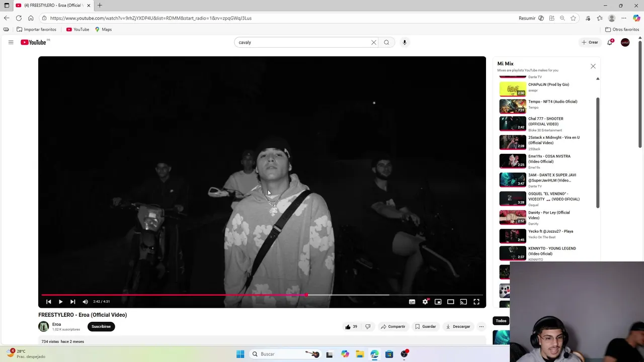
Task: Cast the video to a TV
Action: click(463, 302)
